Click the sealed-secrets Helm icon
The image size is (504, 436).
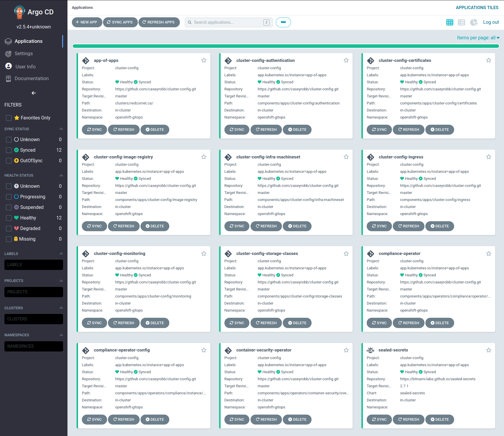coord(371,350)
